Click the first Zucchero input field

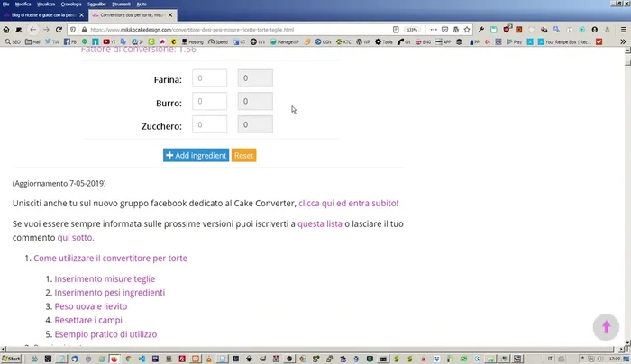pyautogui.click(x=210, y=124)
